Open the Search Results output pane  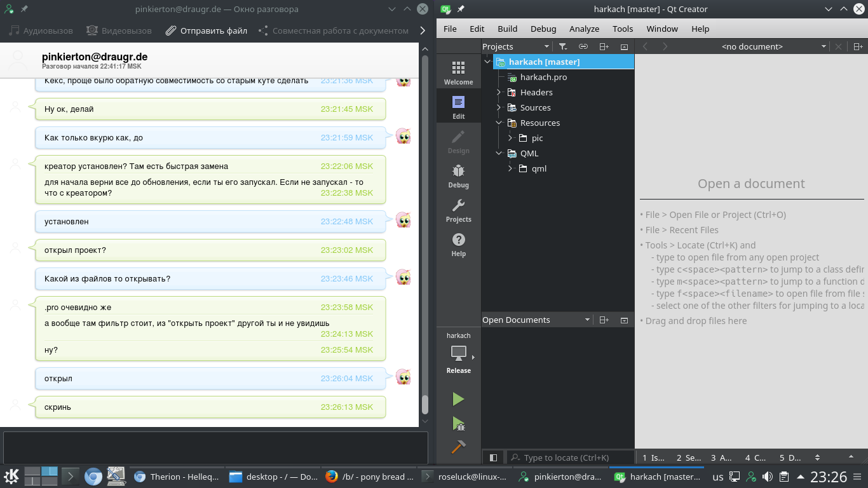(688, 457)
